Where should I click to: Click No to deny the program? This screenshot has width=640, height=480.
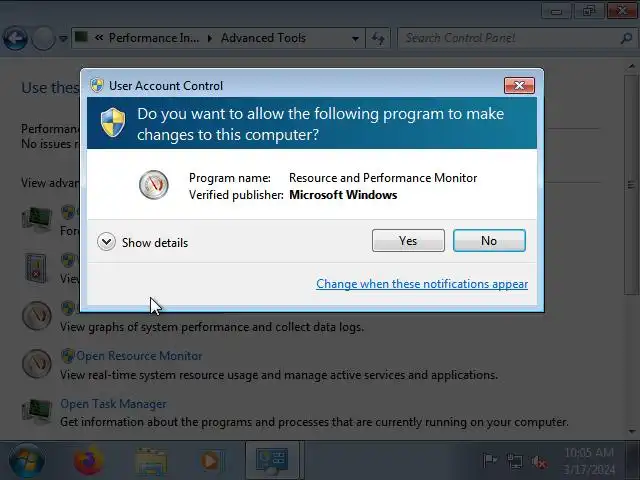[489, 240]
